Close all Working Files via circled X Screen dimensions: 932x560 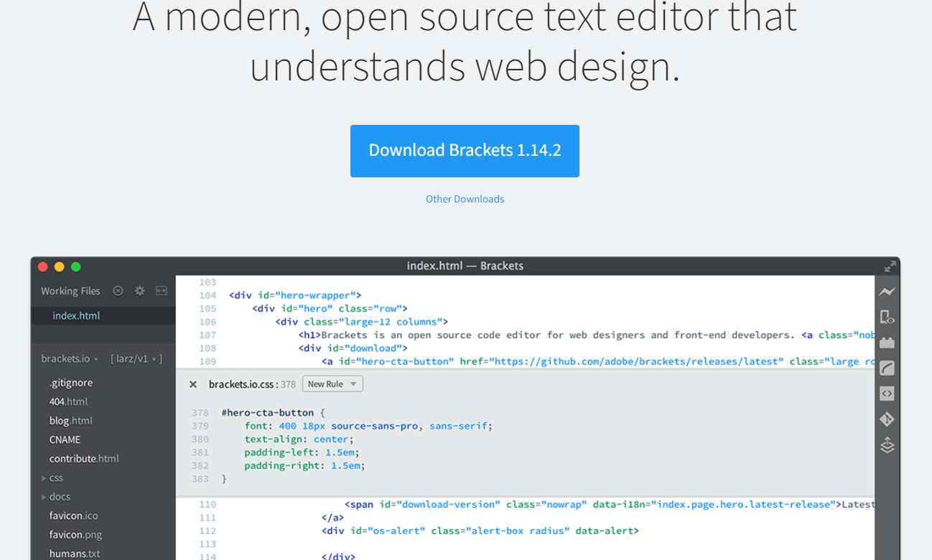click(x=118, y=291)
